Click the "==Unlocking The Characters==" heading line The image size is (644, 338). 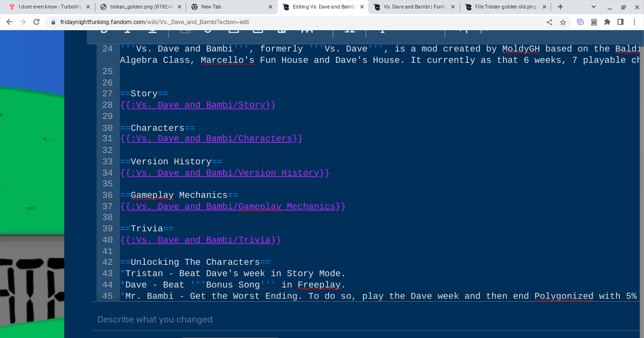[x=195, y=262]
